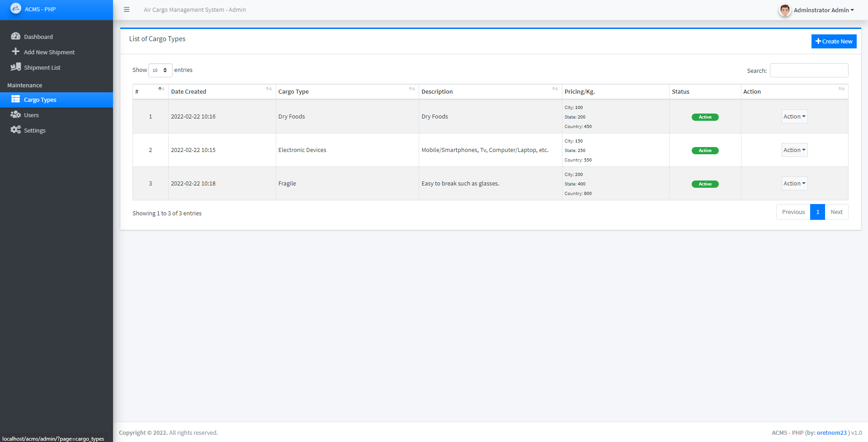The height and width of the screenshot is (442, 868).
Task: Click 'Air Cargo Management System - Admin' header text
Action: [195, 10]
